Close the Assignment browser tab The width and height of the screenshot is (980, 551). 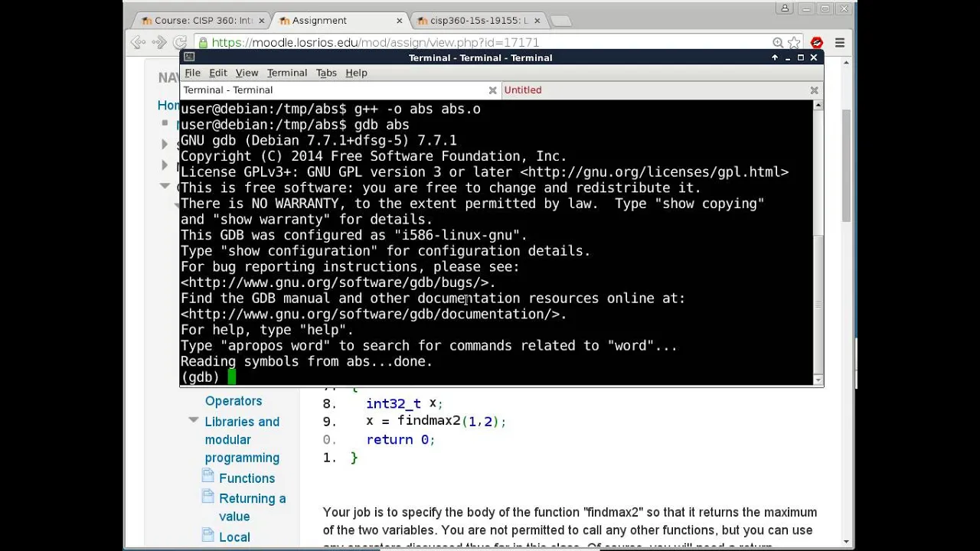[399, 21]
